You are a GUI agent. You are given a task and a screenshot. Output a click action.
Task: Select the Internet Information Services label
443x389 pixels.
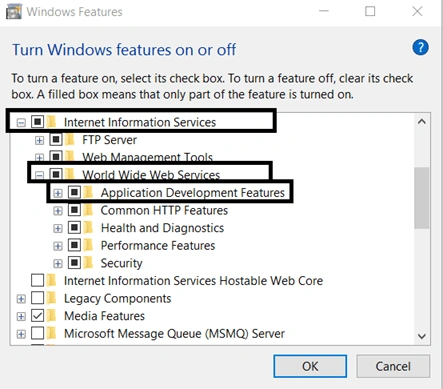[140, 122]
